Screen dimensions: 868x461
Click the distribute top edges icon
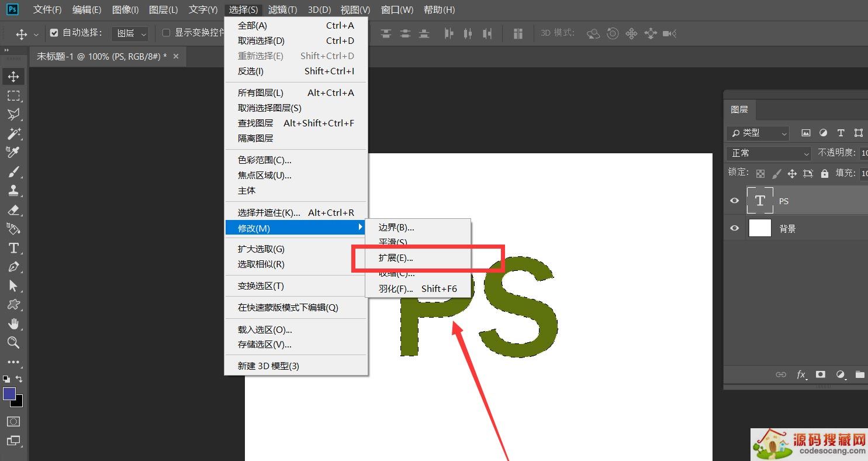386,33
